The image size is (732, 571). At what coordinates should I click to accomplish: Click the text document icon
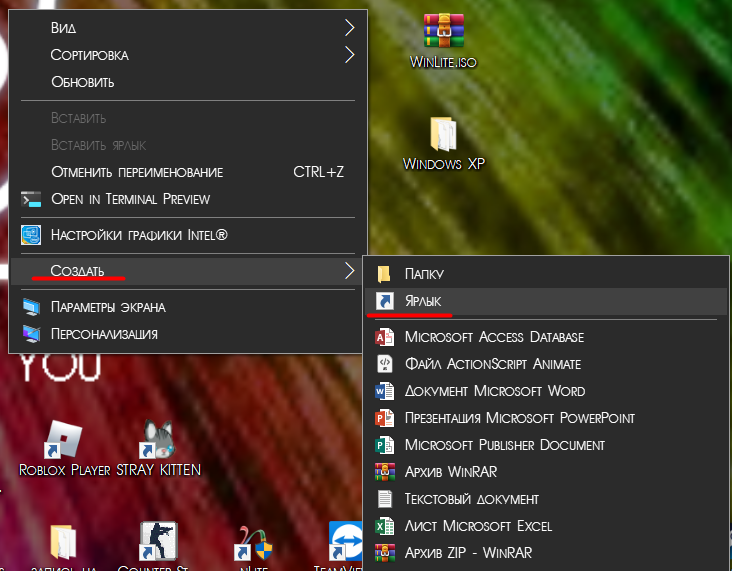coord(385,499)
